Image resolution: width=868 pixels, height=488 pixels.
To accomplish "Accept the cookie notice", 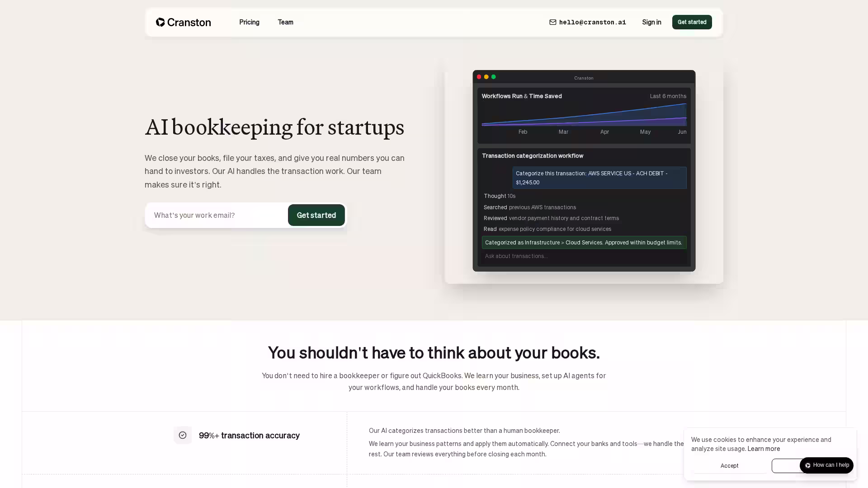I will coord(729,465).
